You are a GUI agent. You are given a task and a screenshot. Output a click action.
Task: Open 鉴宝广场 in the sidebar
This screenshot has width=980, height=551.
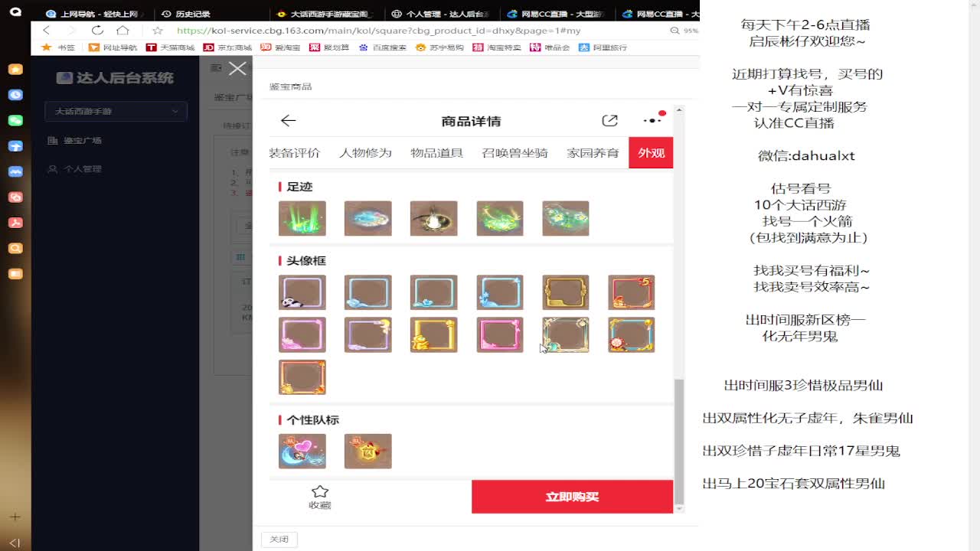pyautogui.click(x=75, y=140)
